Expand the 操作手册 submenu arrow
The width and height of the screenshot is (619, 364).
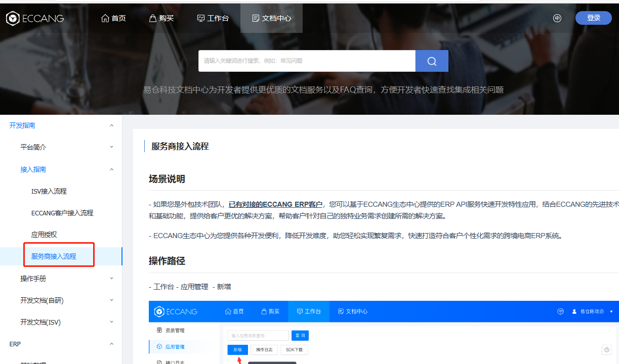[112, 279]
